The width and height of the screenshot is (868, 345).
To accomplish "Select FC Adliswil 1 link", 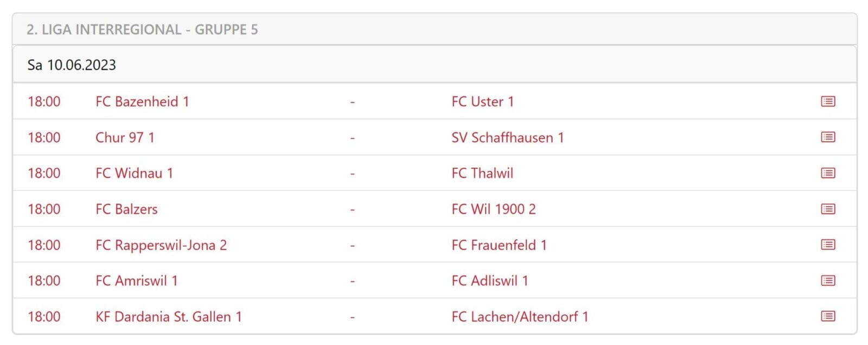I will [489, 280].
